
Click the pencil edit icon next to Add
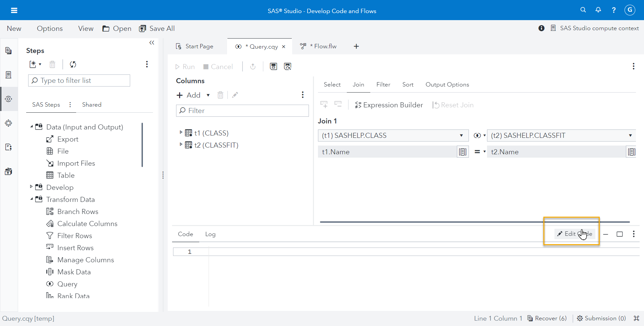coord(235,95)
